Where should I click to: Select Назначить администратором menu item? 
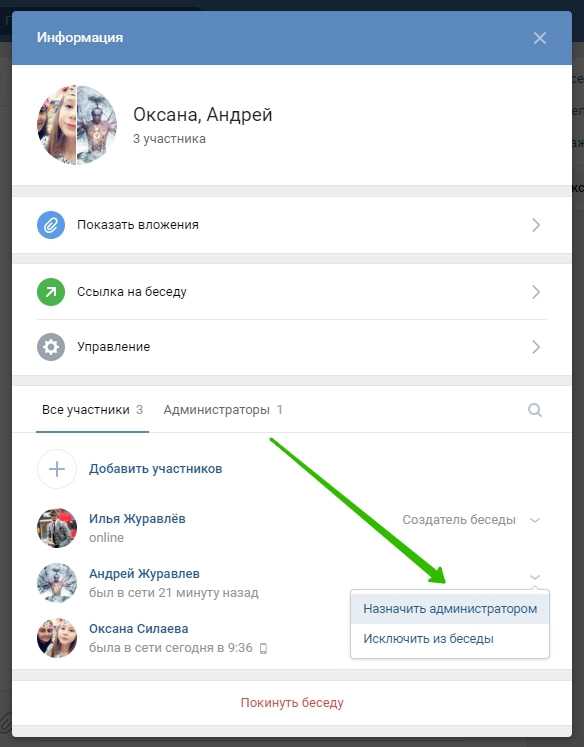450,609
